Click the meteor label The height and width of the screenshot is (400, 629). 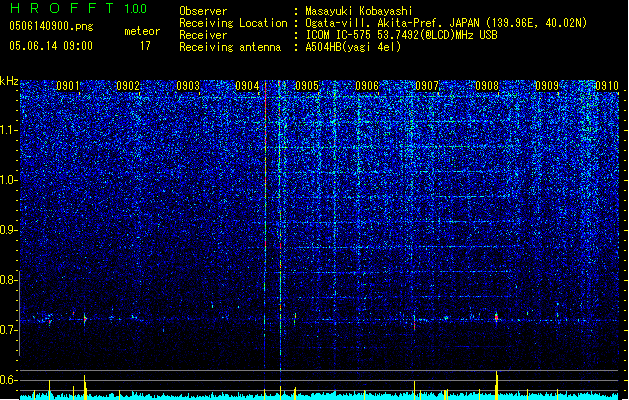coord(142,31)
